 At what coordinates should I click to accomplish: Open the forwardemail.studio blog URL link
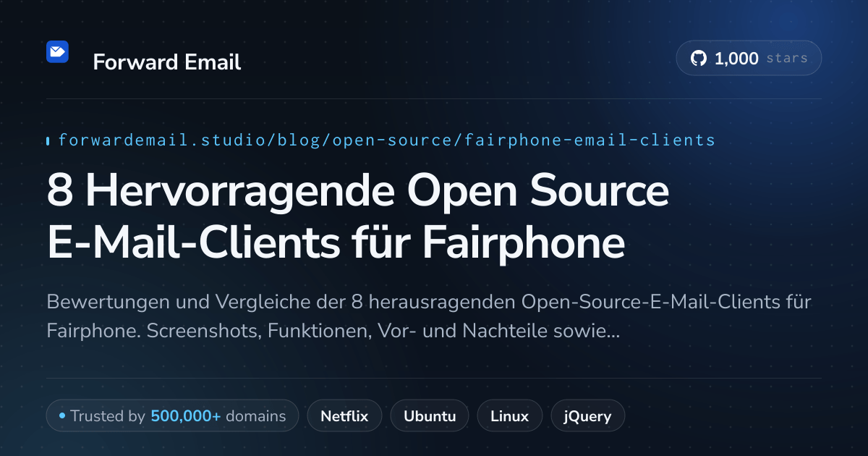click(386, 140)
